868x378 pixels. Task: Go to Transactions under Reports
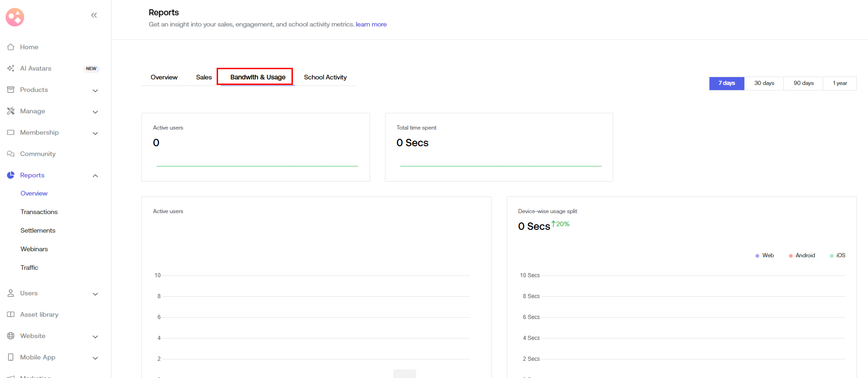pos(39,212)
